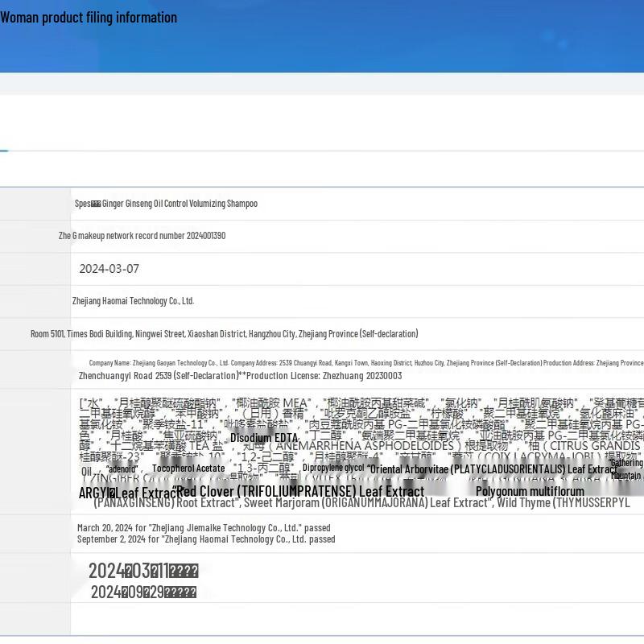Screen dimensions: 644x644
Task: Click the Zhejiang Haomai Technology registrant name
Action: click(x=133, y=301)
